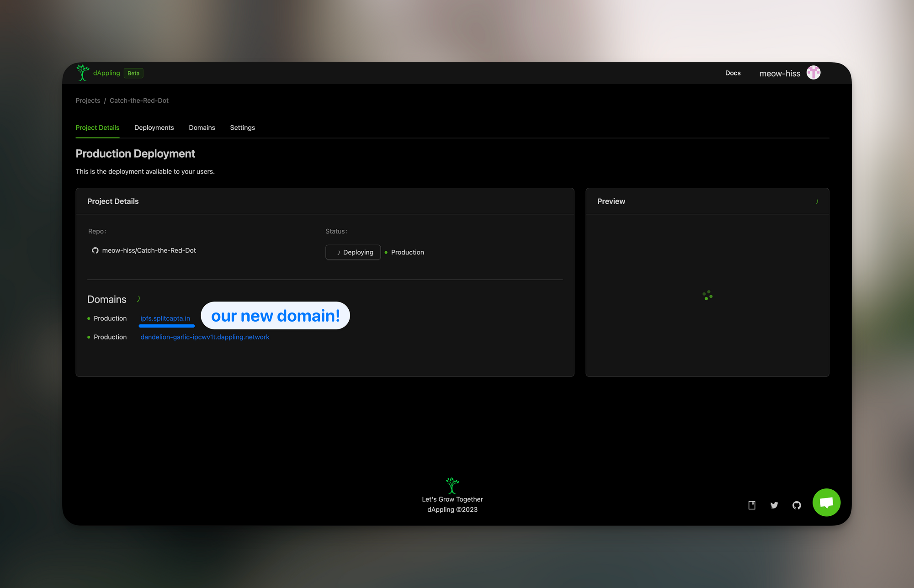Switch to the Domains tab

coord(202,127)
